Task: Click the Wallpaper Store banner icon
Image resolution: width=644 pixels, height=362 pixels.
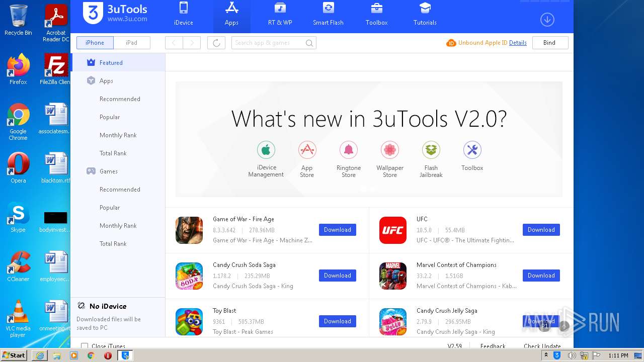Action: 390,150
